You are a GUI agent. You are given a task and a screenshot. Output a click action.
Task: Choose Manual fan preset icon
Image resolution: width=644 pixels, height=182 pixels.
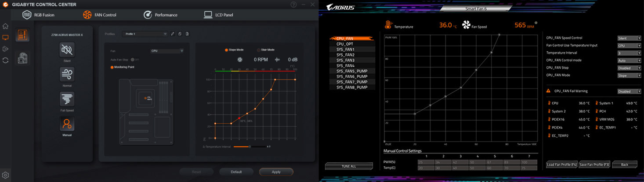(67, 124)
